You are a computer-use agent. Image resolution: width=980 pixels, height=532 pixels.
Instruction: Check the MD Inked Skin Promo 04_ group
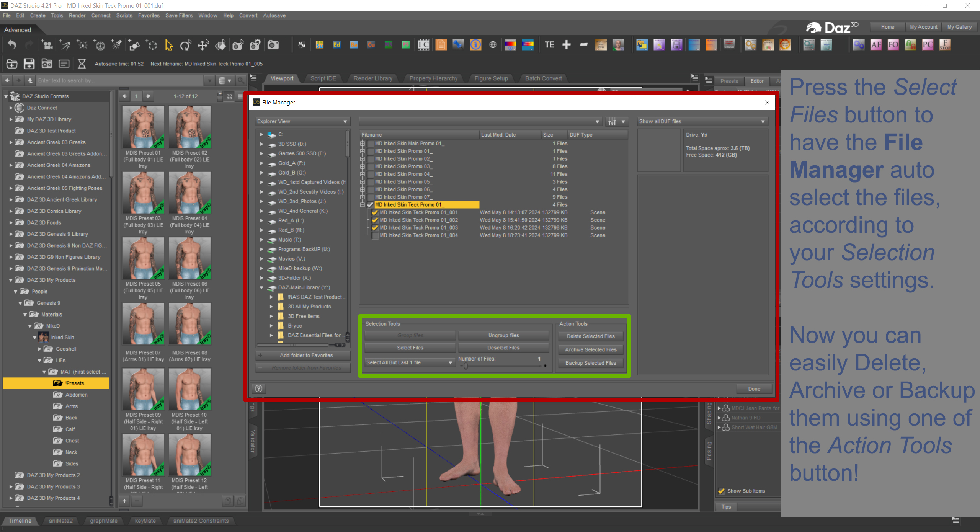tap(370, 174)
